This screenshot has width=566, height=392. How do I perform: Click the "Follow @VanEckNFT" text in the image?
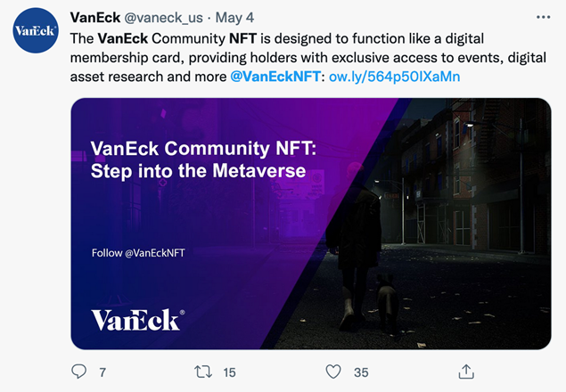pos(138,253)
